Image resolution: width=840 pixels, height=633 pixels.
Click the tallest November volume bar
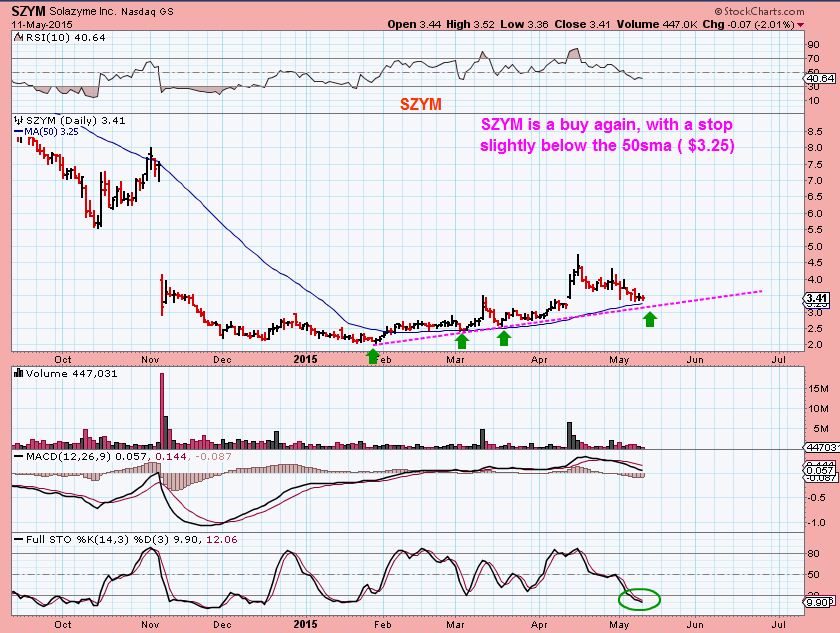[162, 411]
